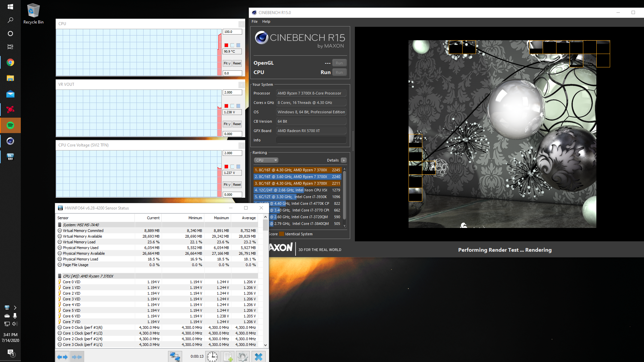Click VR VOUT graph maximum field 2.000

(x=232, y=93)
